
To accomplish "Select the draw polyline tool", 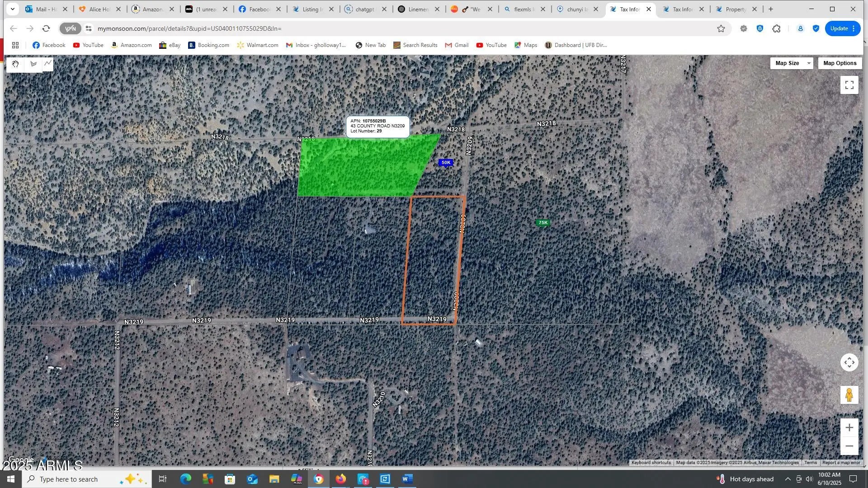I will point(48,64).
